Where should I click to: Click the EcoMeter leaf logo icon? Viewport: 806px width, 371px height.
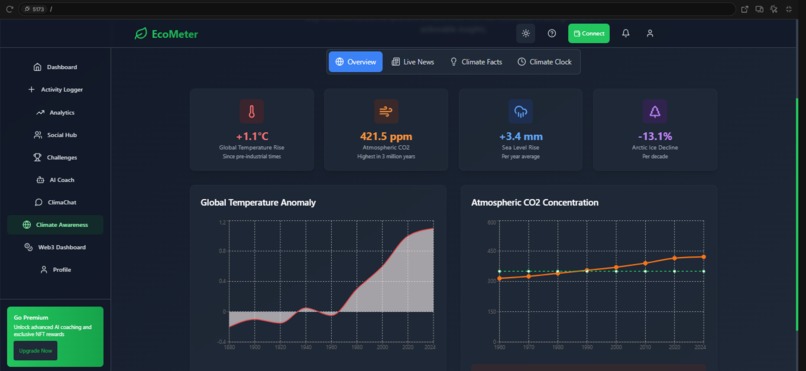pyautogui.click(x=140, y=34)
